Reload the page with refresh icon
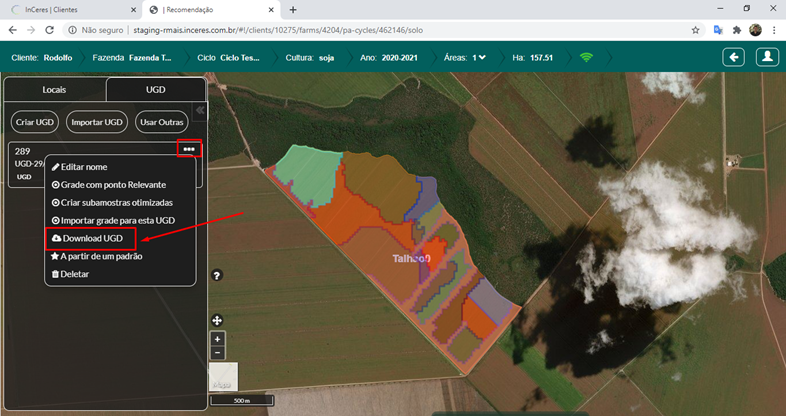Image resolution: width=786 pixels, height=416 pixels. [49, 30]
